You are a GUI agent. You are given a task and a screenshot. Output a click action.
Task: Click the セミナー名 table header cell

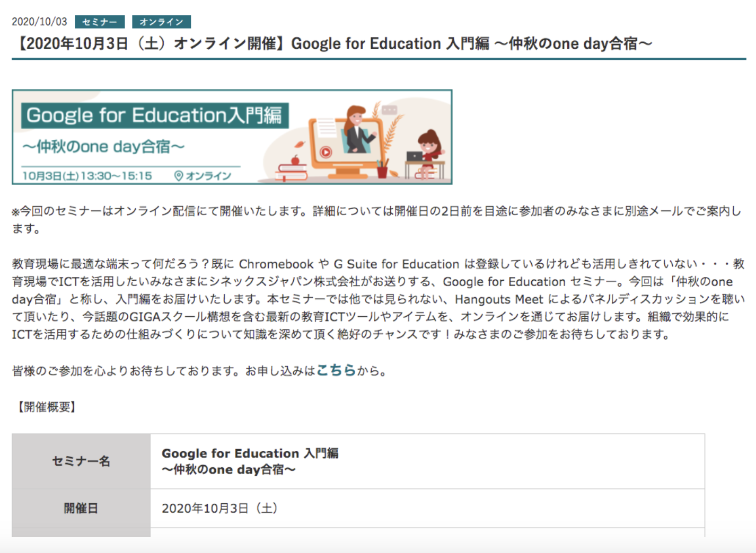click(81, 461)
